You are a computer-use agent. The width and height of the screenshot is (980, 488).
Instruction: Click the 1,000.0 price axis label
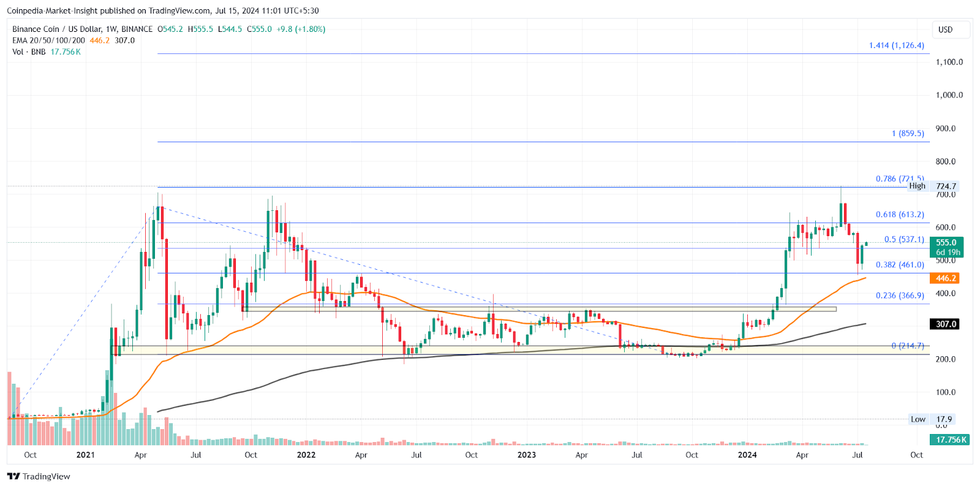949,95
